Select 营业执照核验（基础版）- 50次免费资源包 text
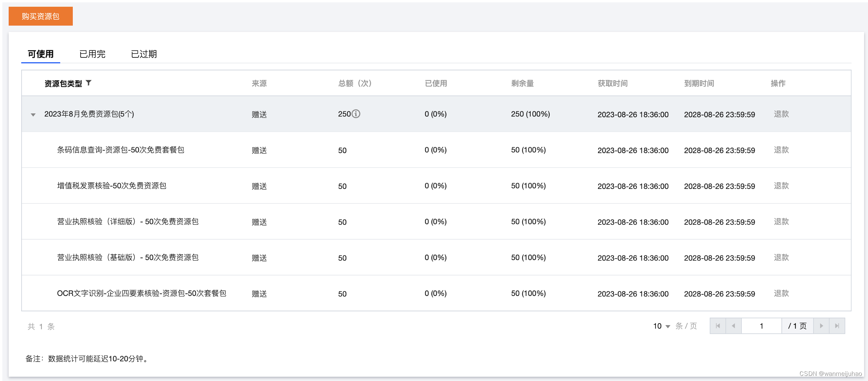The width and height of the screenshot is (868, 381). tap(127, 257)
